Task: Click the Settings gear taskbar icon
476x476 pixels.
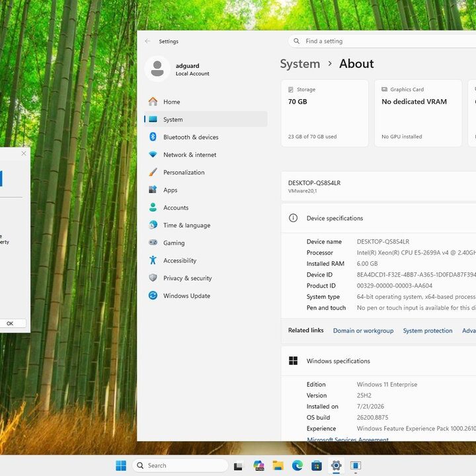Action: (x=336, y=465)
